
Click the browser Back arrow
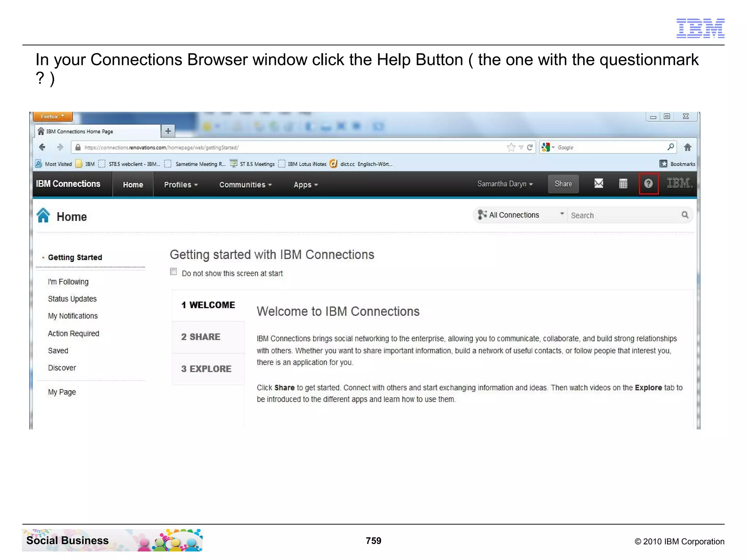tap(42, 147)
